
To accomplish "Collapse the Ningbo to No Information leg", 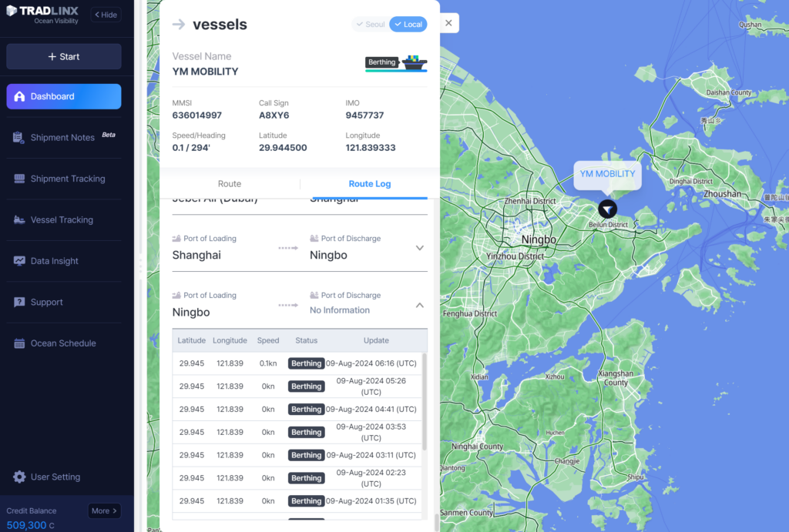I will point(420,305).
